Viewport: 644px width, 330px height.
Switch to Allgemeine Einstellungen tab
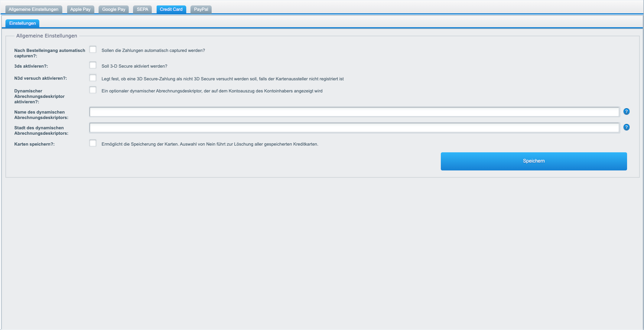[34, 9]
